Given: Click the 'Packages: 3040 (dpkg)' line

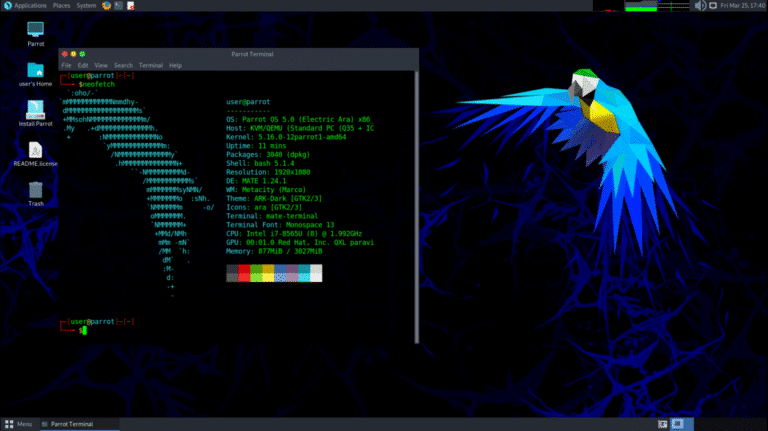Looking at the screenshot, I should tap(268, 155).
